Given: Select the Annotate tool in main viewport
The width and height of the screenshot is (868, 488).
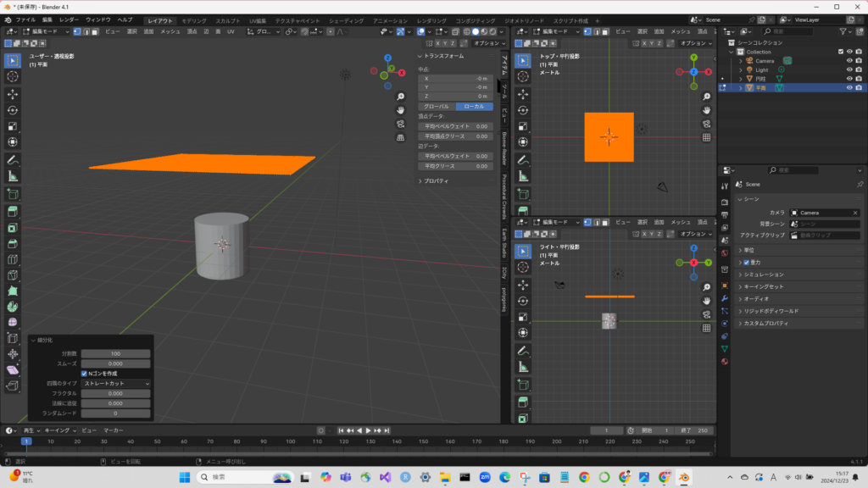Looking at the screenshot, I should (13, 160).
